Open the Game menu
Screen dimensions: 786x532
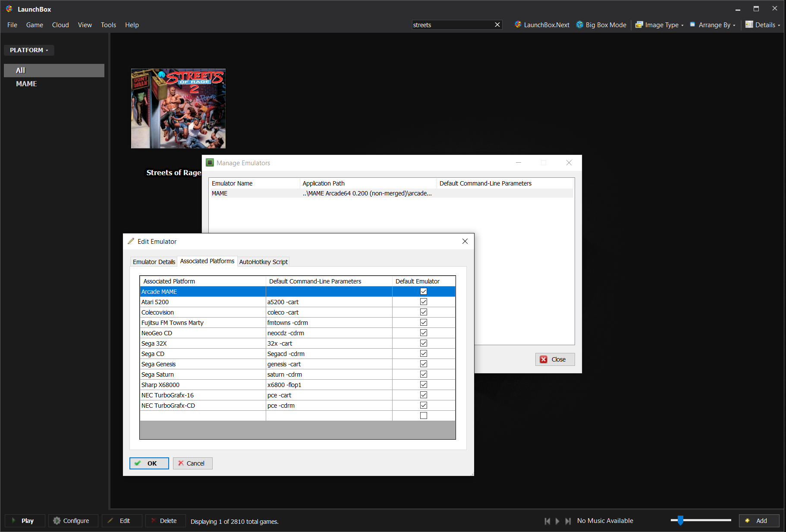(x=35, y=25)
